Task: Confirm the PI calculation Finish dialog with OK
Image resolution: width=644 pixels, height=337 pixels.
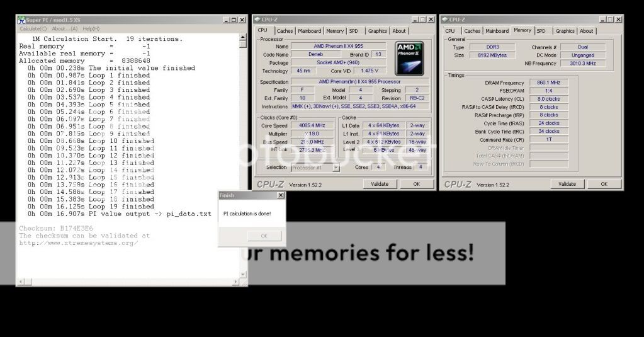Action: pyautogui.click(x=264, y=236)
